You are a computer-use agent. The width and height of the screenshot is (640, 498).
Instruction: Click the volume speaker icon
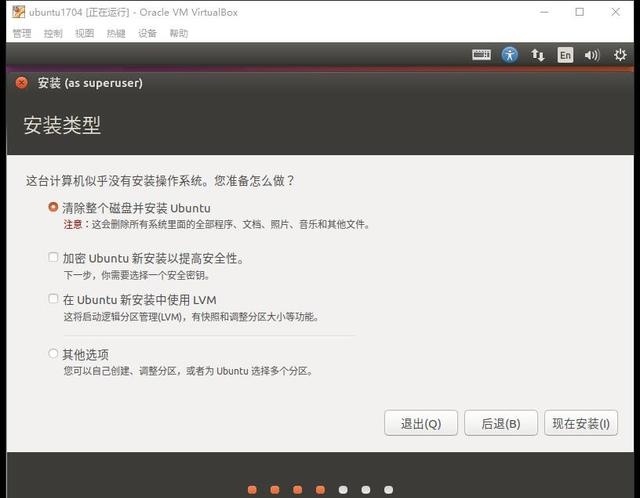point(592,55)
